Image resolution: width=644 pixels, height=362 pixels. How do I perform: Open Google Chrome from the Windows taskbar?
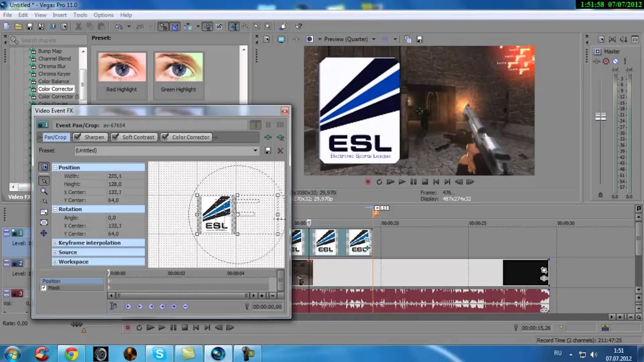tap(71, 354)
